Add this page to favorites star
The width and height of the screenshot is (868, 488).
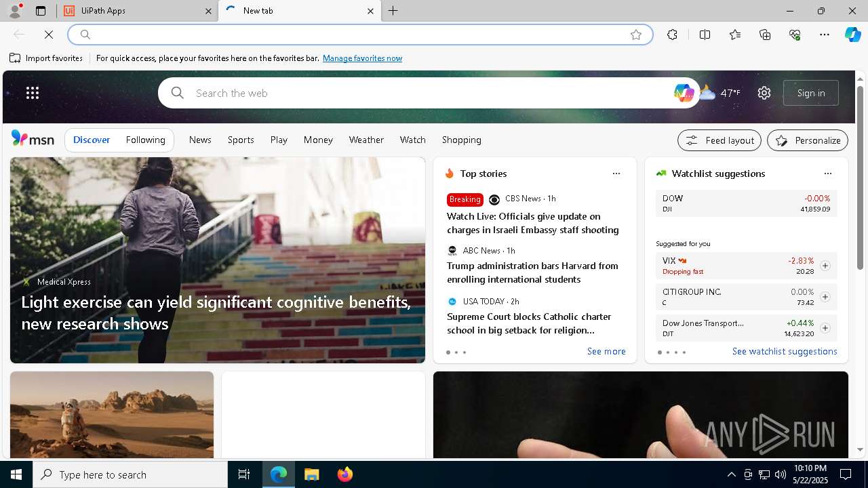click(x=636, y=35)
